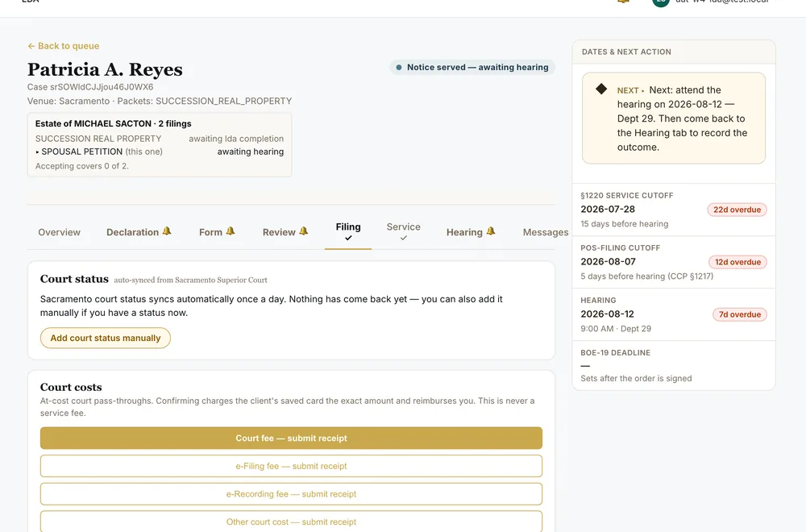The image size is (806, 532).
Task: Click the service cutoff date 2026-07-28
Action: click(x=608, y=210)
